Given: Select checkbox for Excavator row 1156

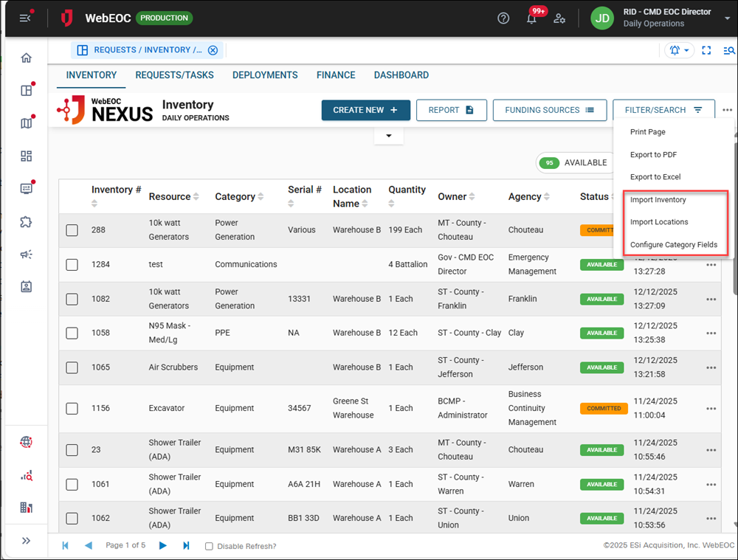Looking at the screenshot, I should click(72, 408).
